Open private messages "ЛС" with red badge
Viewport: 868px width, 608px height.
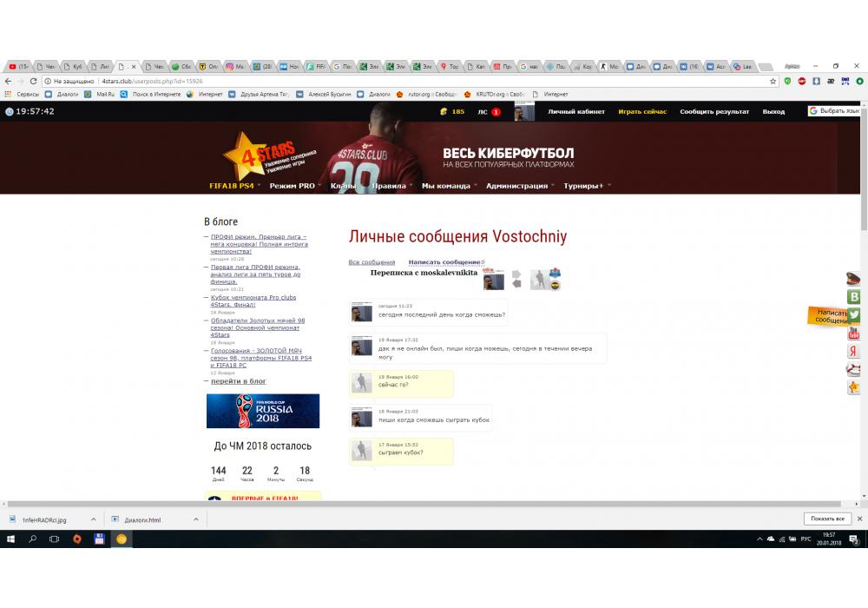tap(489, 112)
